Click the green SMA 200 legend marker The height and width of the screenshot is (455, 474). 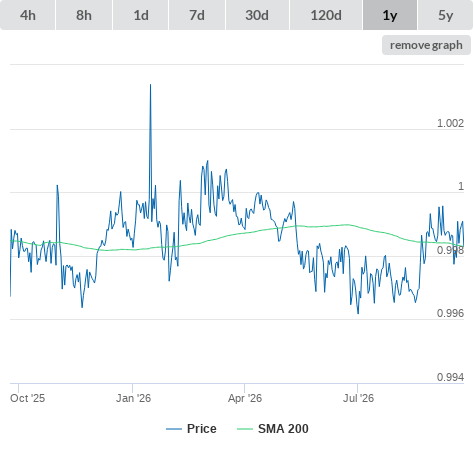[x=245, y=429]
